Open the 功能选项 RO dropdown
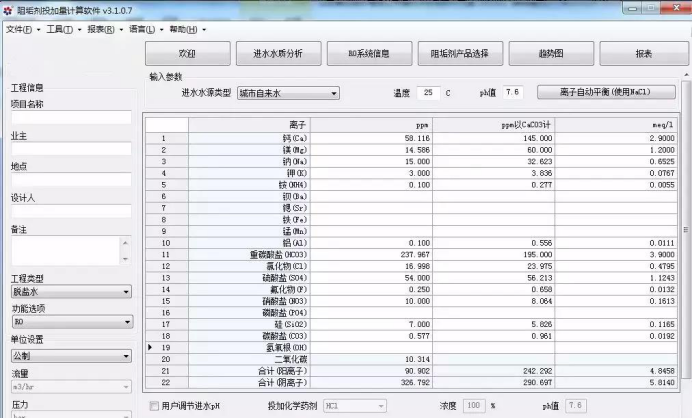The height and width of the screenshot is (418, 692). pos(71,323)
